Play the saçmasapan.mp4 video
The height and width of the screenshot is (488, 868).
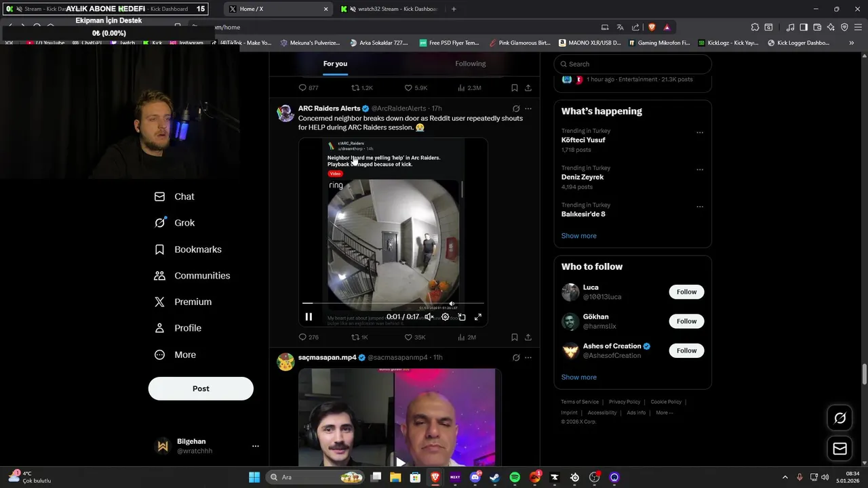tap(400, 462)
